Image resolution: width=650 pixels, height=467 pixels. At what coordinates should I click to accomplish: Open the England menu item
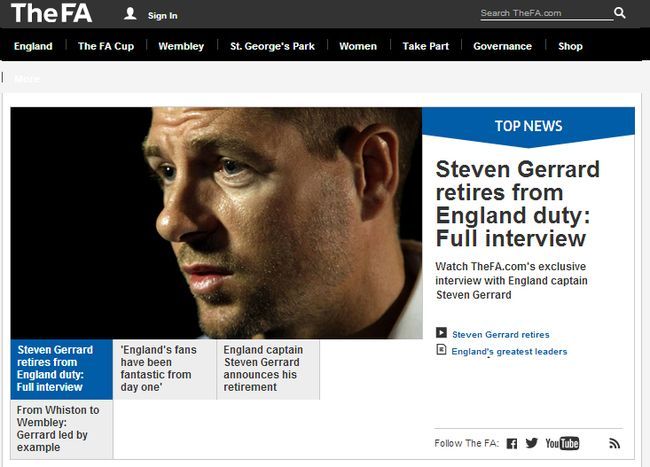coord(33,46)
